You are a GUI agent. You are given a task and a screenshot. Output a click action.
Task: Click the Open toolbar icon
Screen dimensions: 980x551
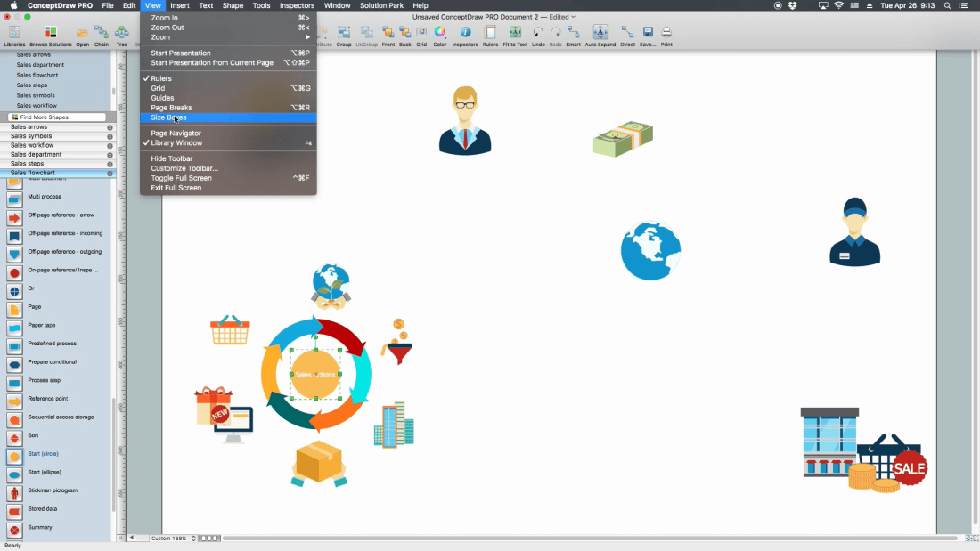[82, 36]
